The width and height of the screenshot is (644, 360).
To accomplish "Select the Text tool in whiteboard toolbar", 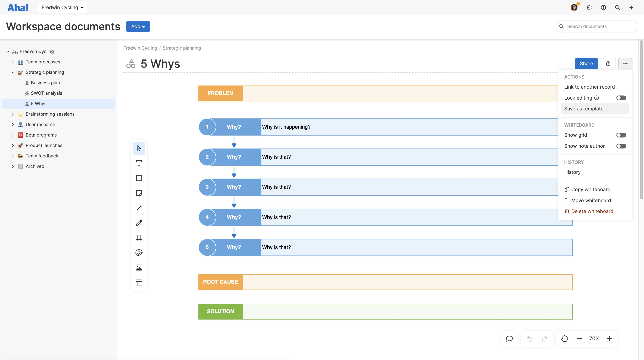I will point(139,163).
